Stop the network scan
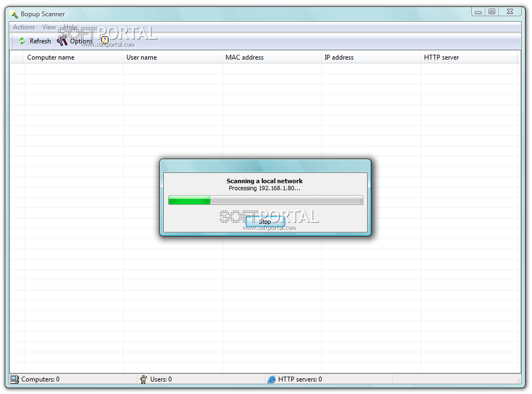 click(x=265, y=222)
